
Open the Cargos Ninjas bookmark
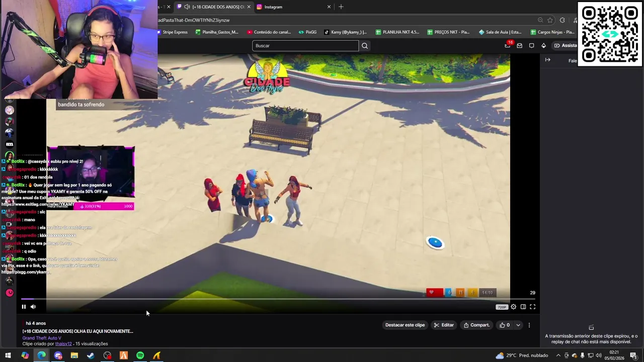point(552,32)
